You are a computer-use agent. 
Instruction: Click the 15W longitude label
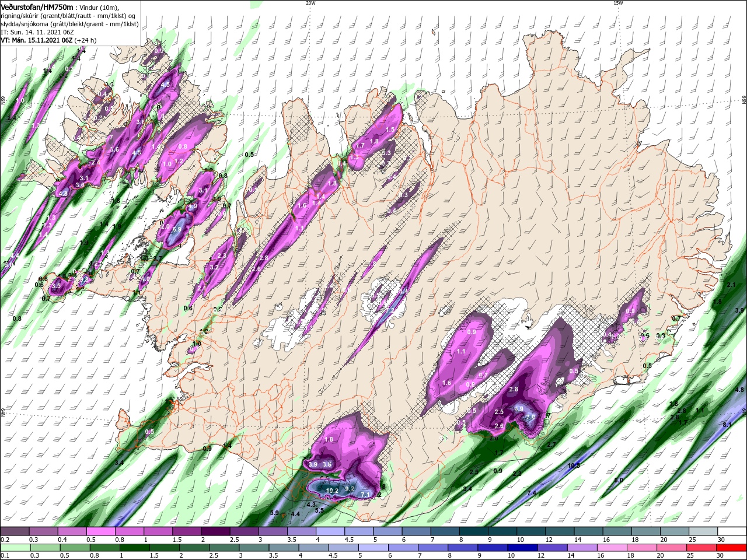pyautogui.click(x=618, y=3)
